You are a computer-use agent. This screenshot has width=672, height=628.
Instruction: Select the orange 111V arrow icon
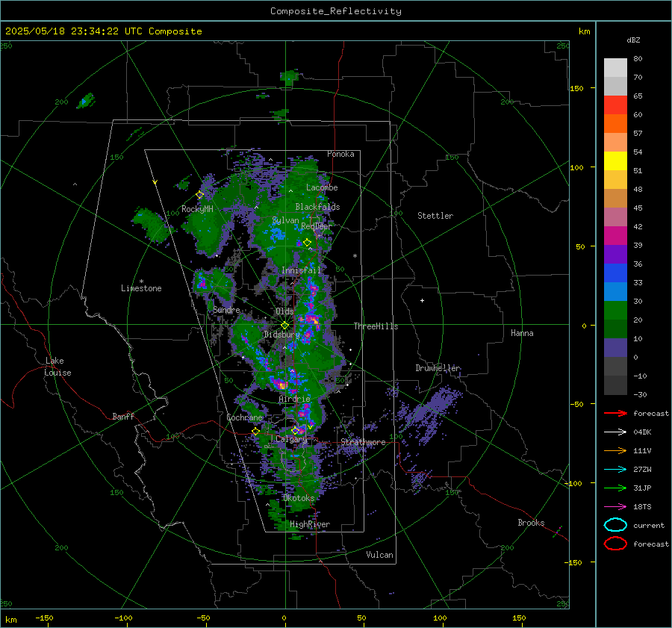615,450
